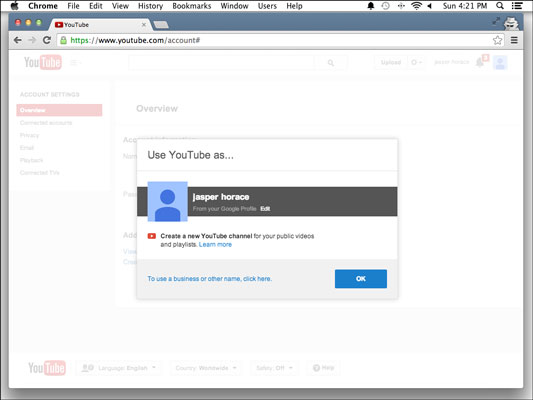Go forward in browser
This screenshot has height=400, width=533.
pyautogui.click(x=32, y=40)
